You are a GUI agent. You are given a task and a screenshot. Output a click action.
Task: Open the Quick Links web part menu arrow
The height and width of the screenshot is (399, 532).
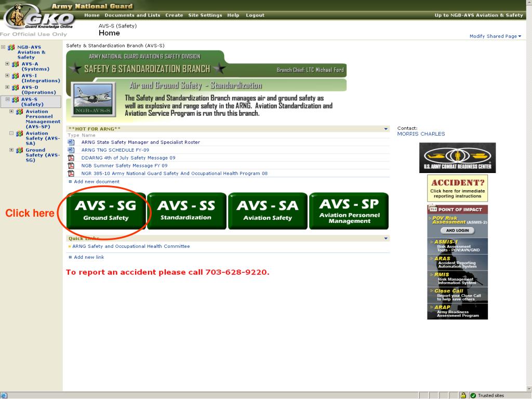tap(386, 238)
